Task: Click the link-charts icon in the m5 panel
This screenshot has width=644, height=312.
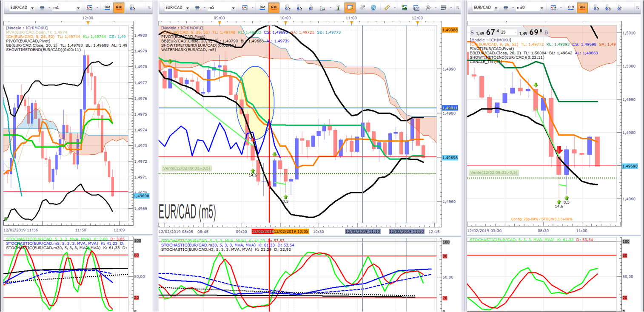Action: pyautogui.click(x=197, y=8)
